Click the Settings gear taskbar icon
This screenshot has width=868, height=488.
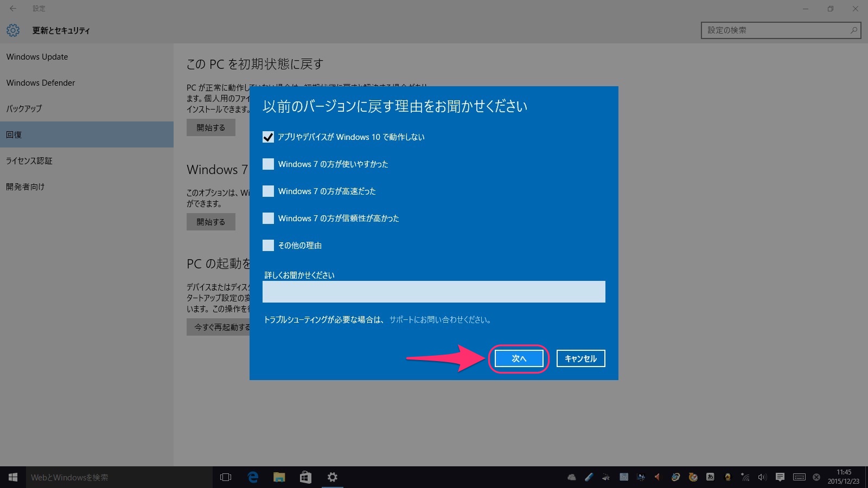tap(332, 477)
